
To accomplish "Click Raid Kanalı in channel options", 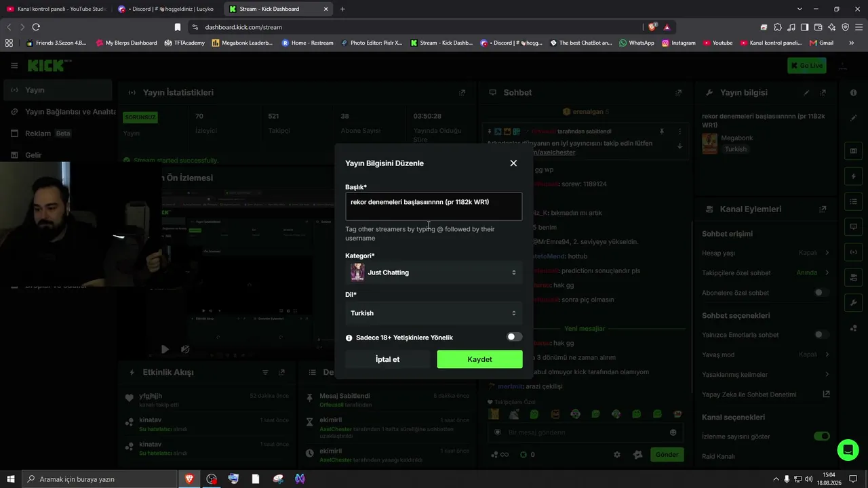I will click(x=718, y=456).
